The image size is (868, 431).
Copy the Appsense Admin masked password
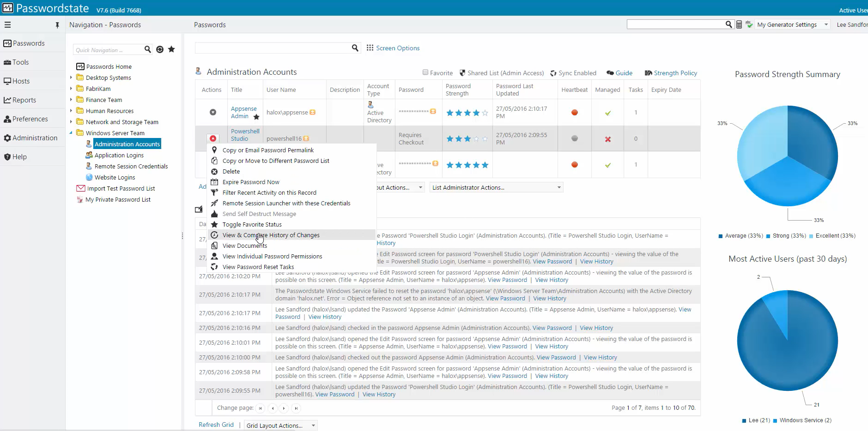pos(433,111)
